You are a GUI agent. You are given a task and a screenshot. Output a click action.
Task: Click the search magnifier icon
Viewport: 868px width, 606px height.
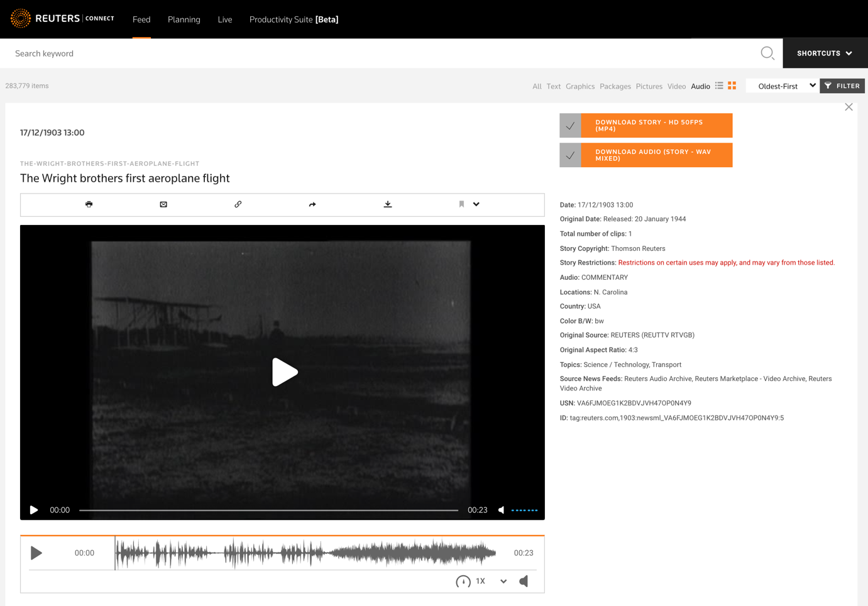(x=767, y=53)
